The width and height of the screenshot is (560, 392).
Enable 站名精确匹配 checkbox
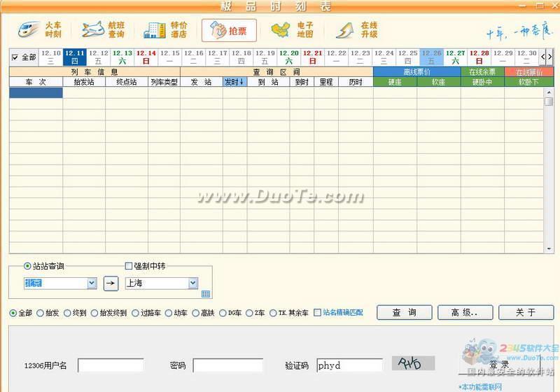coord(317,312)
